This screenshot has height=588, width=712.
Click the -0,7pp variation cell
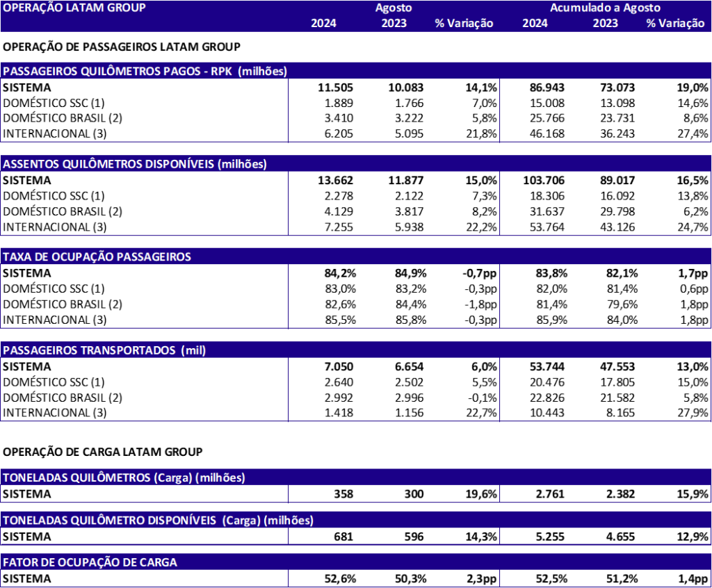click(x=480, y=273)
